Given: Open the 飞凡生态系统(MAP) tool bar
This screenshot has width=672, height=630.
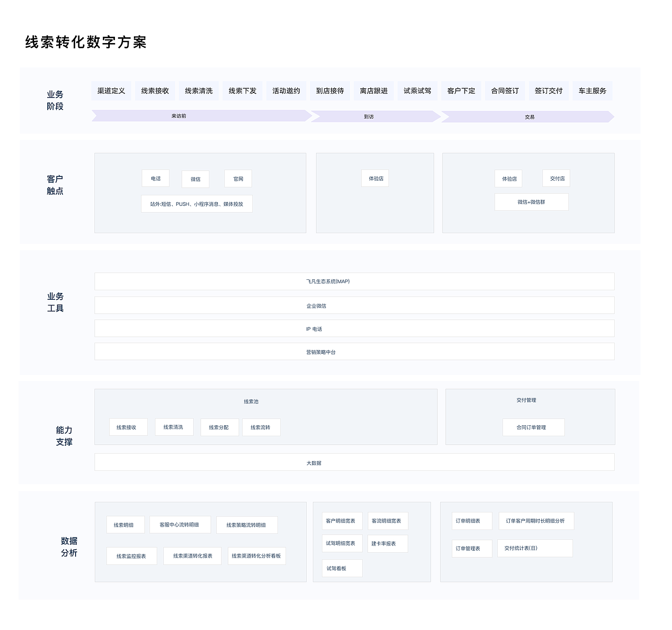Looking at the screenshot, I should click(354, 281).
